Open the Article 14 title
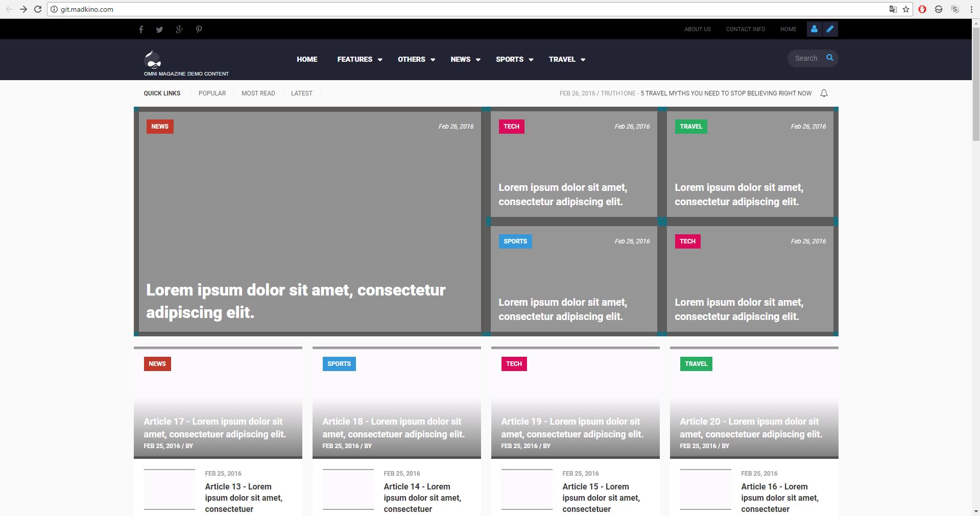This screenshot has height=516, width=980. click(x=422, y=498)
